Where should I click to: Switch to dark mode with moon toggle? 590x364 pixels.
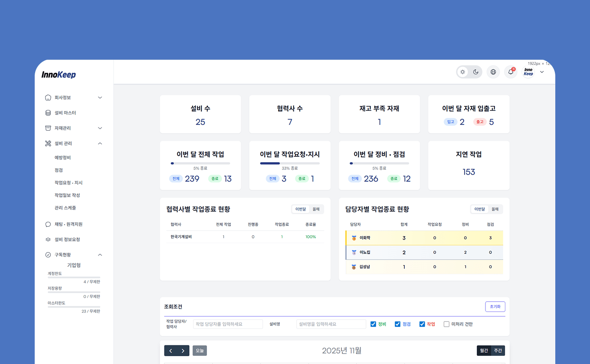pos(475,72)
